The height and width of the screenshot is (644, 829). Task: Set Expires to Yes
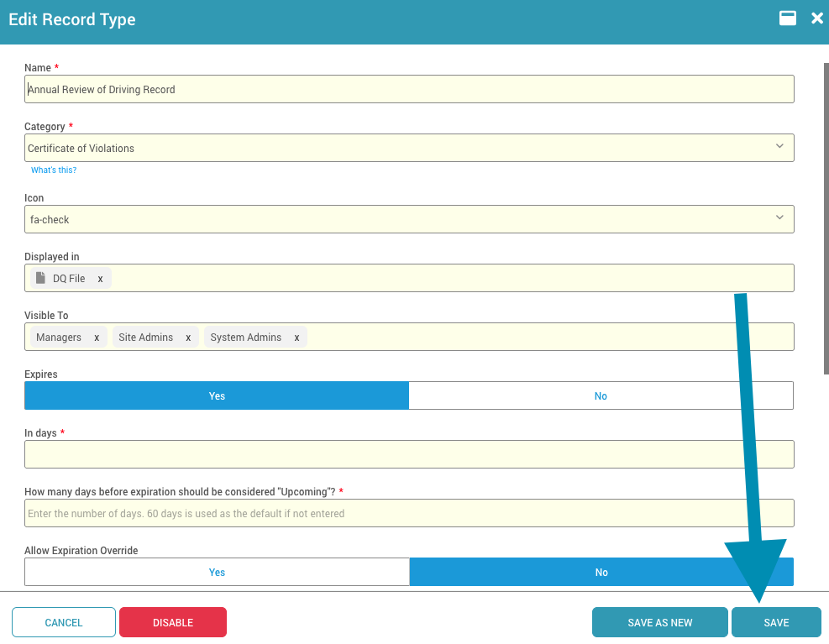[x=217, y=396]
